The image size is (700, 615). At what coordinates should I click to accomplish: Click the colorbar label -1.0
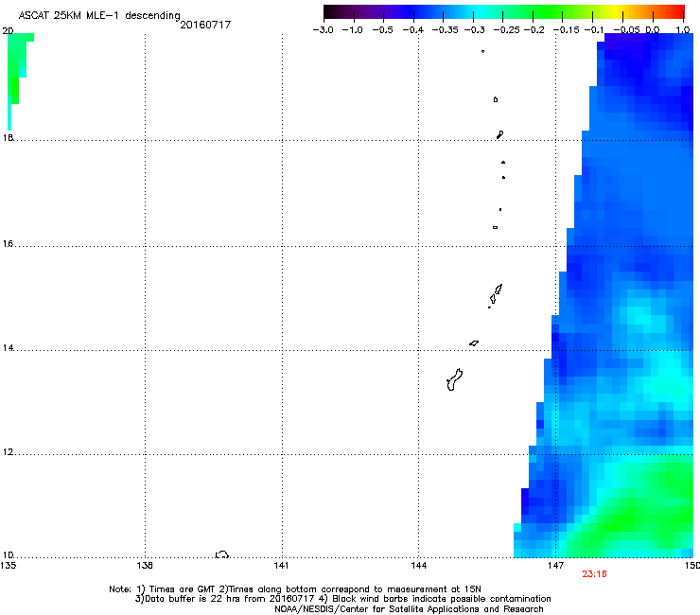pos(352,30)
